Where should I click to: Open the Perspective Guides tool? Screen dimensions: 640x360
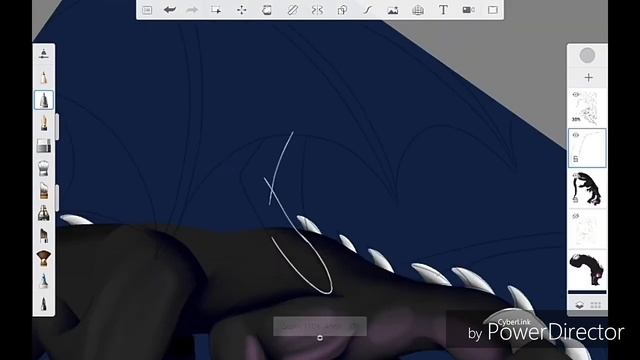[x=418, y=10]
